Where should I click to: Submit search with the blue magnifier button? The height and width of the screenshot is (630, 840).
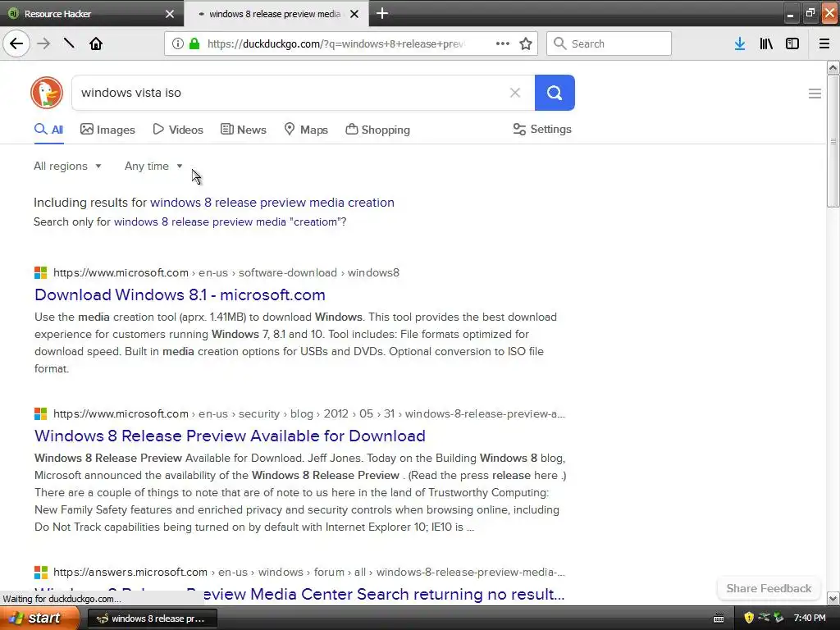(555, 93)
